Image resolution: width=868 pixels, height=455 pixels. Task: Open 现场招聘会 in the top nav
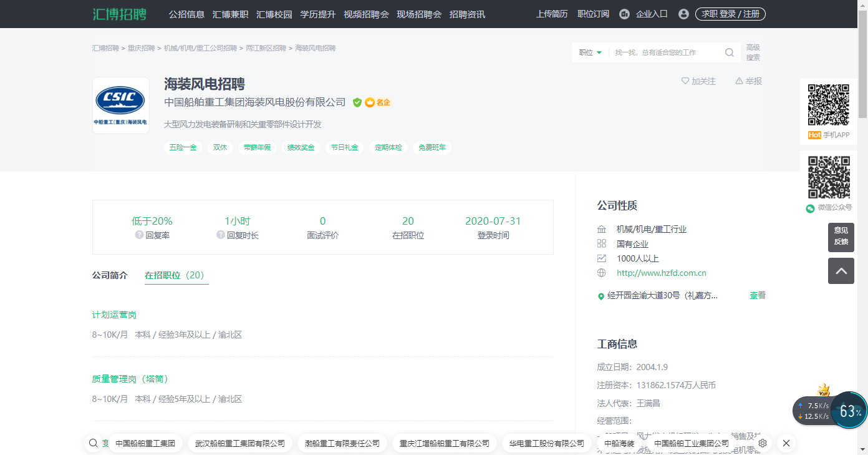419,14
